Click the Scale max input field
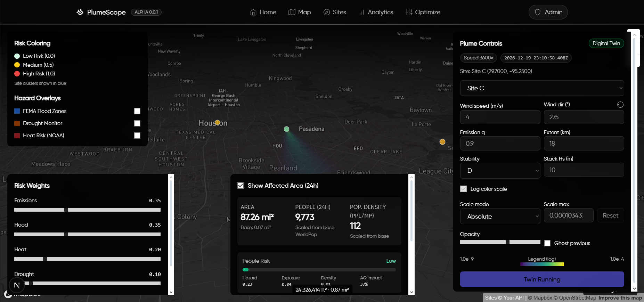This screenshot has height=302, width=644. (x=569, y=215)
